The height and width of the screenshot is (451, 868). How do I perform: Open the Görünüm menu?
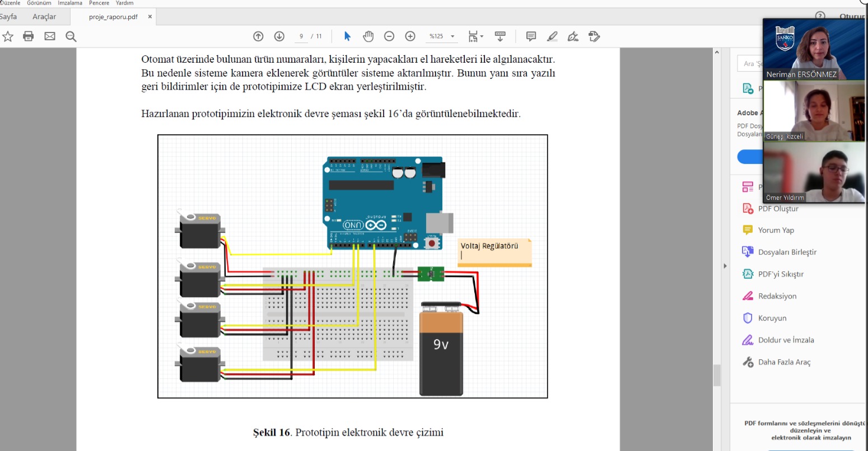point(39,3)
